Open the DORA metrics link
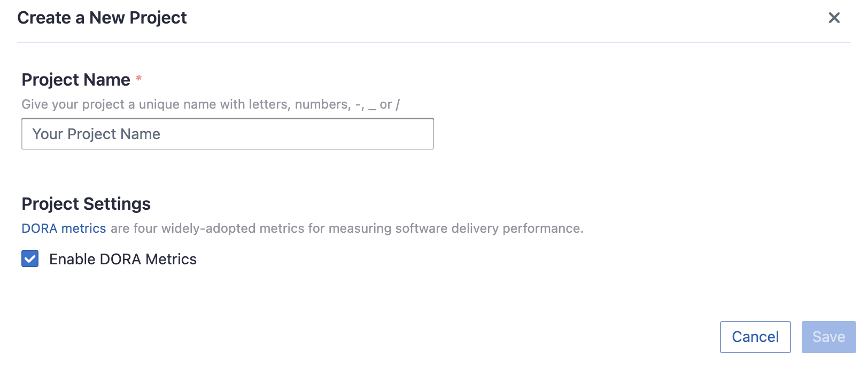This screenshot has height=366, width=868. tap(64, 228)
